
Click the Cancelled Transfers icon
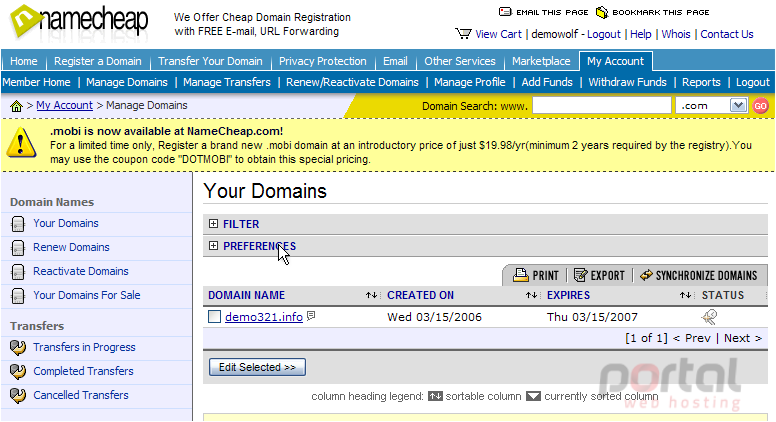[x=18, y=395]
